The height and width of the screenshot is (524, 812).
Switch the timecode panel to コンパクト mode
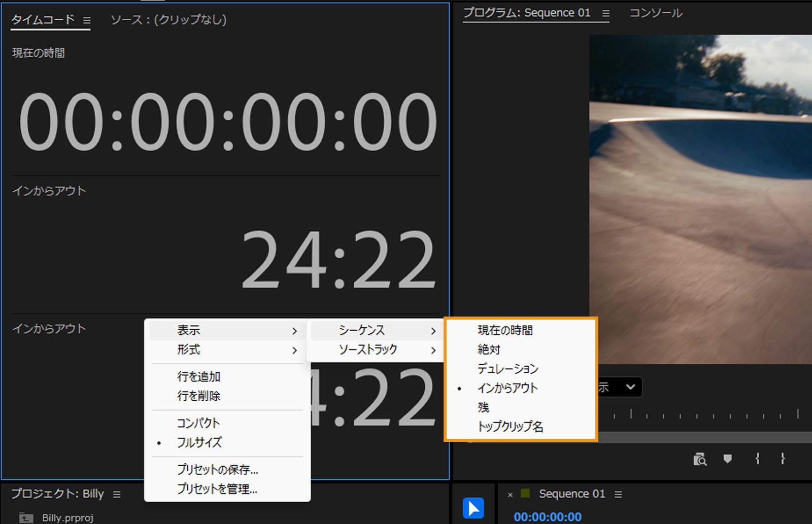tap(199, 423)
